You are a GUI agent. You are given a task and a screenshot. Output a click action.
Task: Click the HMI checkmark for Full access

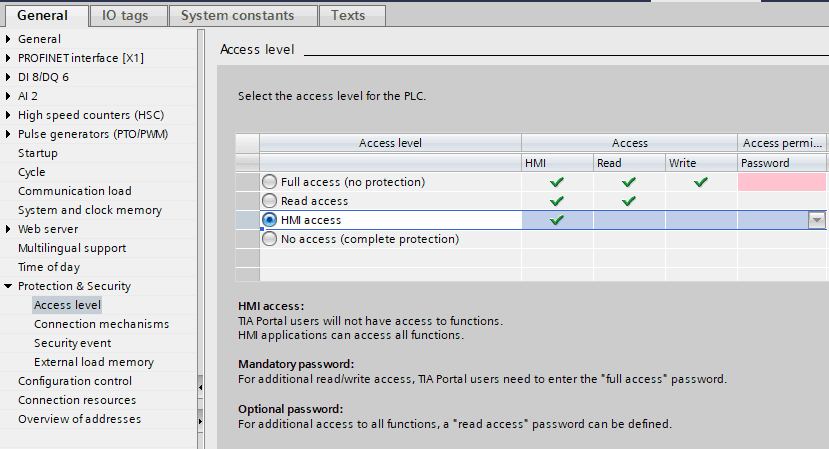[x=557, y=182]
